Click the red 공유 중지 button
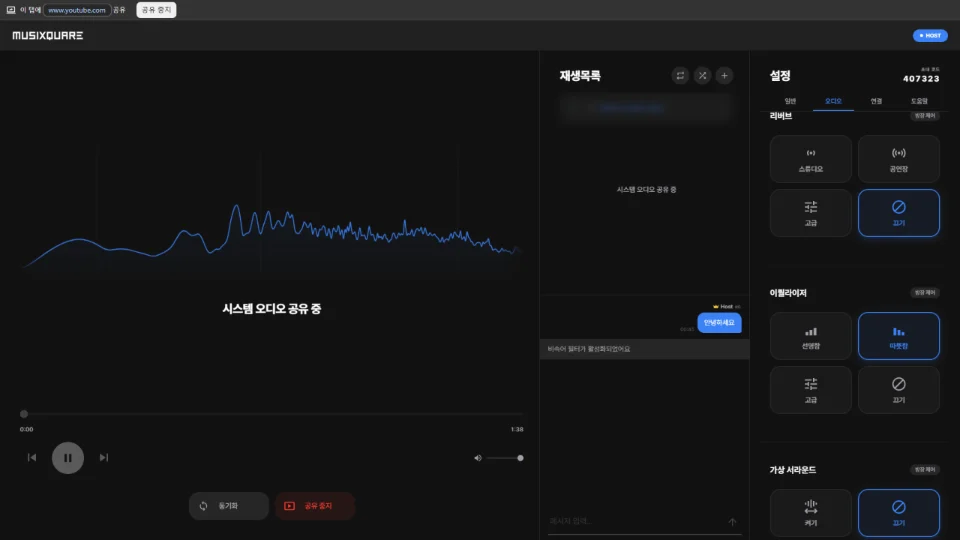Viewport: 960px width, 540px height. [x=314, y=506]
